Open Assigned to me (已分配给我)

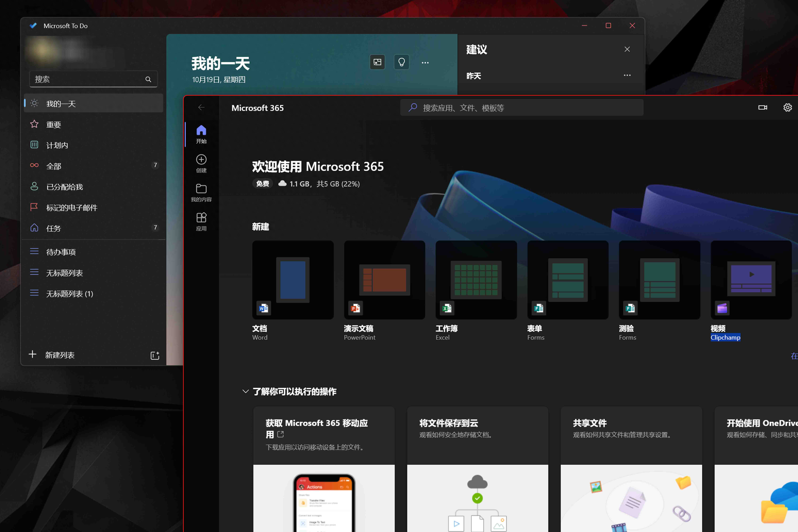point(93,187)
